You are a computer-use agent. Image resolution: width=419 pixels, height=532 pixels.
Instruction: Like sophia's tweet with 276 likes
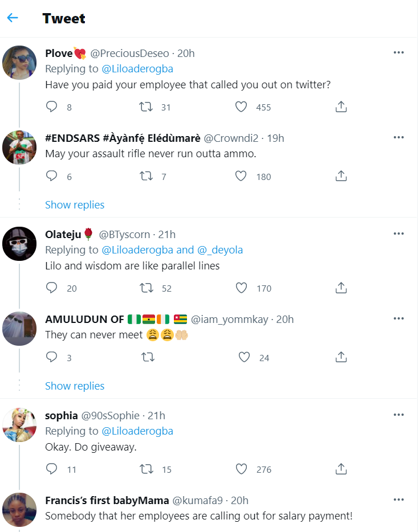241,469
